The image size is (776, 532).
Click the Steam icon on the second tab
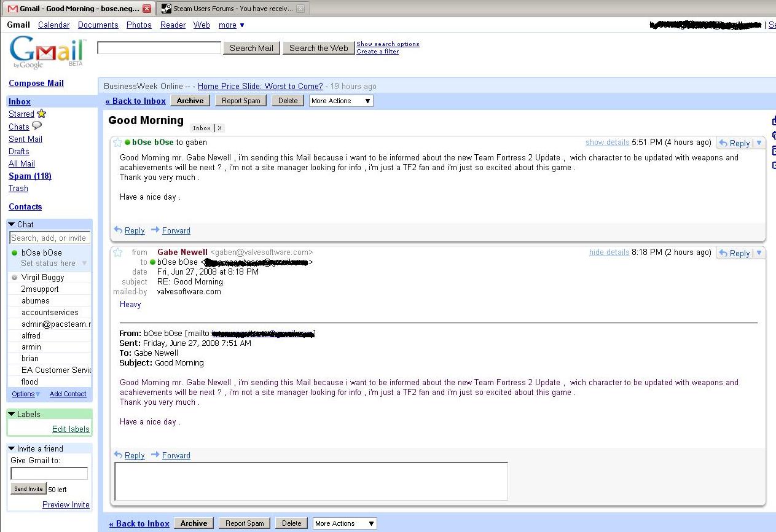(166, 9)
